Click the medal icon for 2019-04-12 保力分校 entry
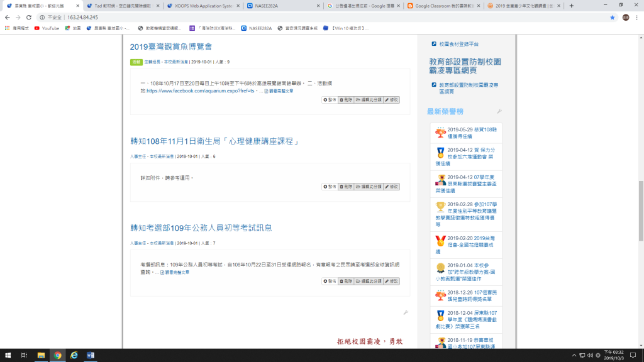This screenshot has height=362, width=644. click(x=440, y=153)
